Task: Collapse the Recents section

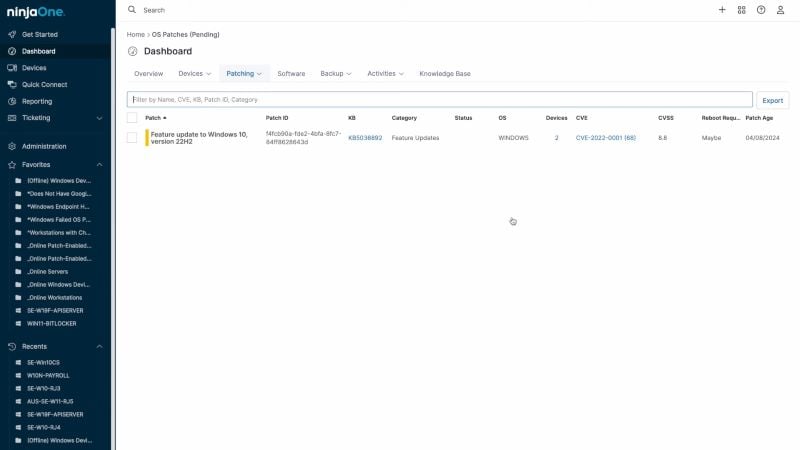Action: [99, 346]
